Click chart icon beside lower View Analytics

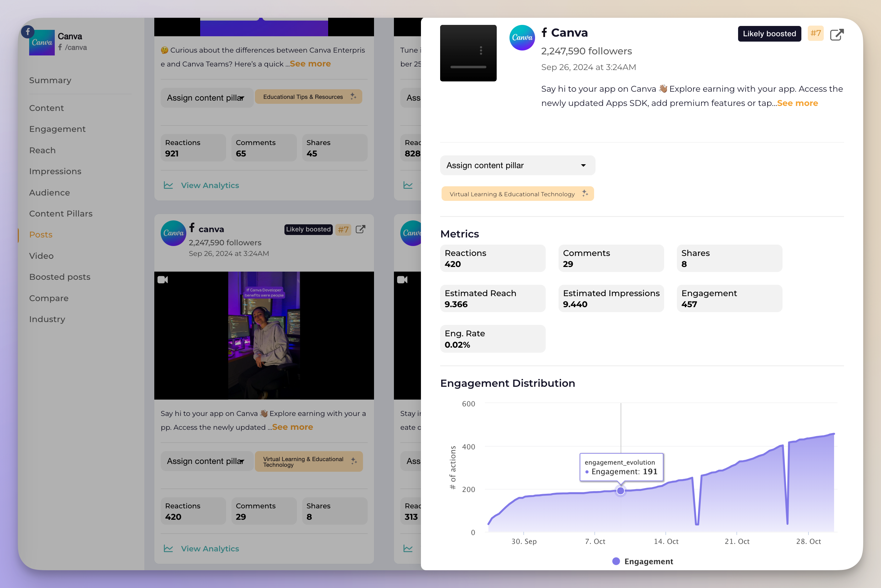[x=169, y=549]
